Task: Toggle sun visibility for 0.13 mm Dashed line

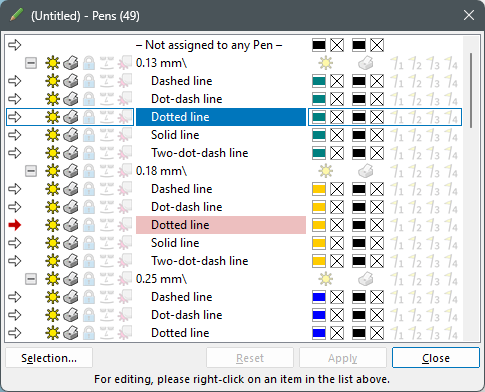Action: click(x=53, y=81)
